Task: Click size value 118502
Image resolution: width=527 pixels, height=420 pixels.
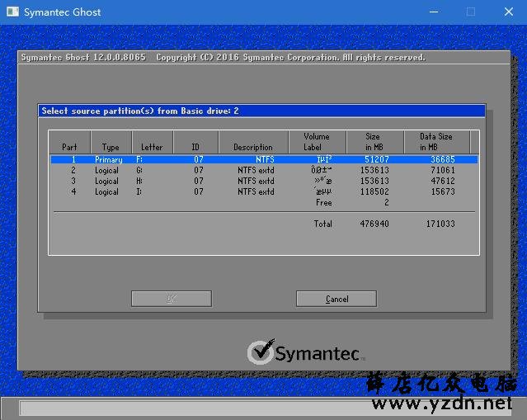Action: pos(374,191)
